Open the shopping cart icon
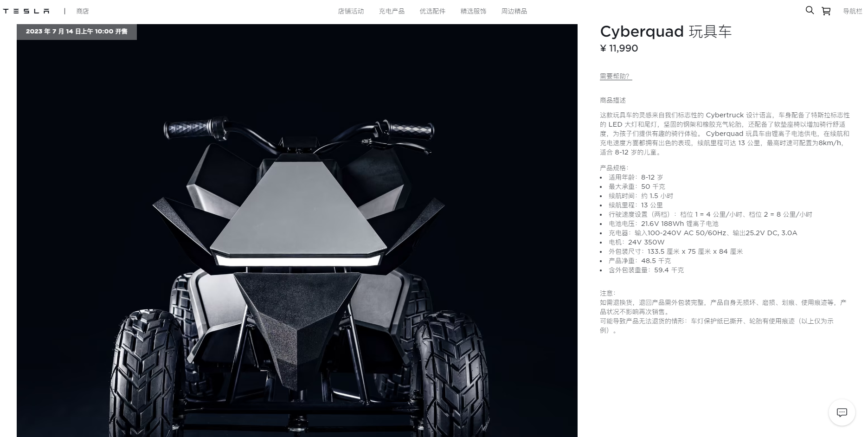868x437 pixels. point(826,11)
